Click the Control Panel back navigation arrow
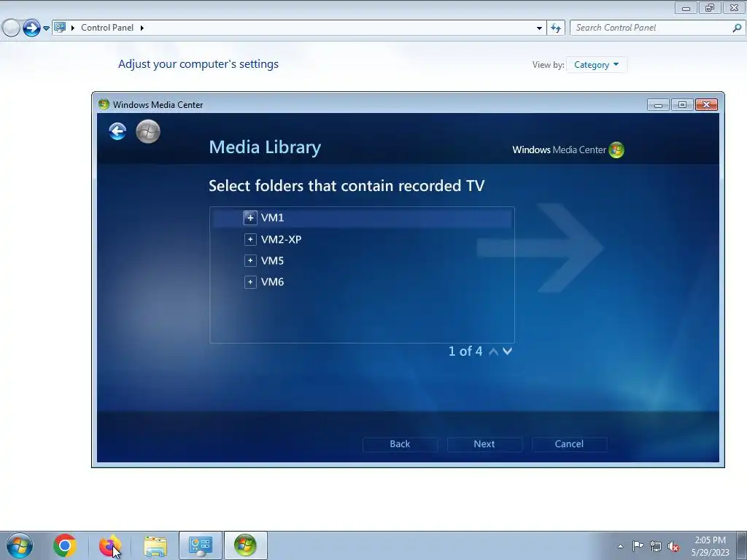This screenshot has width=747, height=560. [x=10, y=28]
